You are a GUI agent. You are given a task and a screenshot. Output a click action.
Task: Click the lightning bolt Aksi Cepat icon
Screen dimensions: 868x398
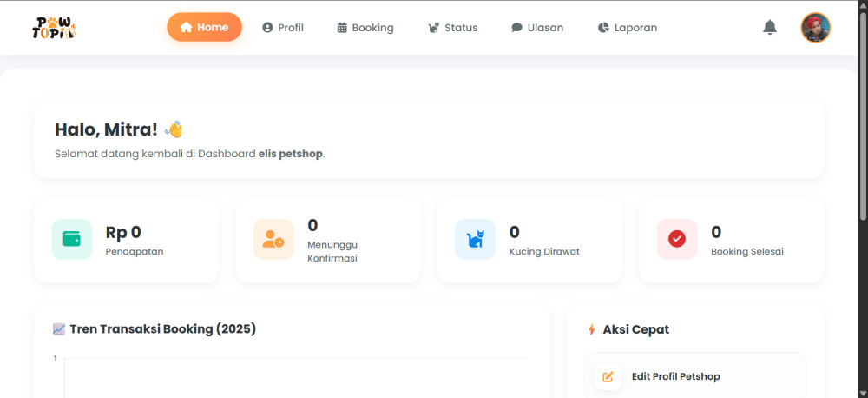(x=591, y=329)
